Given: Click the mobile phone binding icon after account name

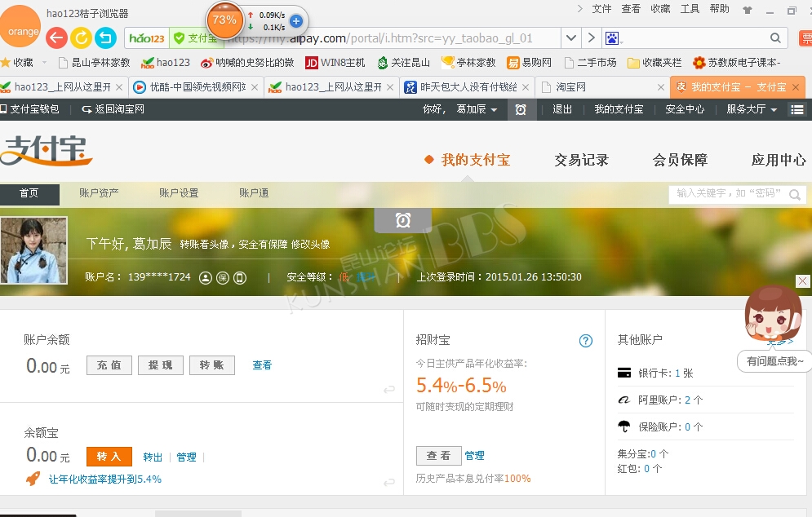Looking at the screenshot, I should click(x=240, y=278).
